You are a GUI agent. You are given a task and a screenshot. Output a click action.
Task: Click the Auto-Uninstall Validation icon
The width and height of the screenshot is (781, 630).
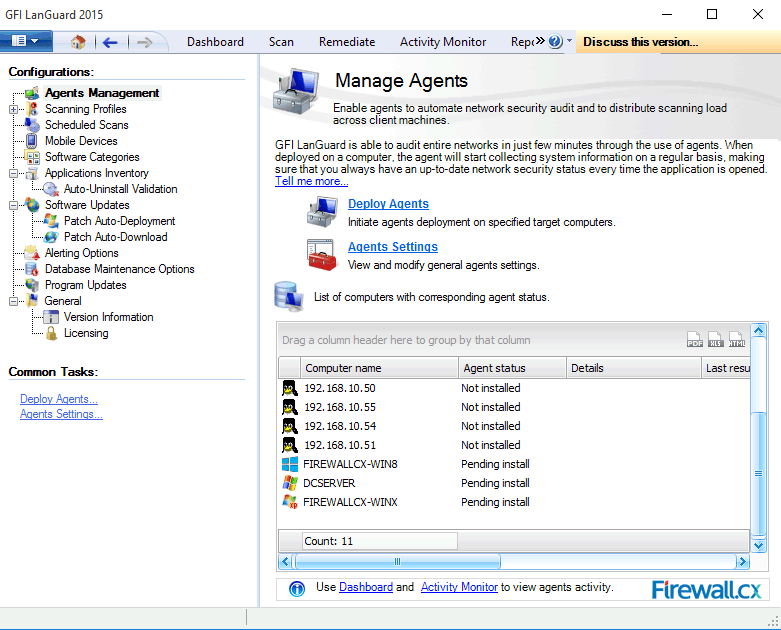[x=50, y=189]
